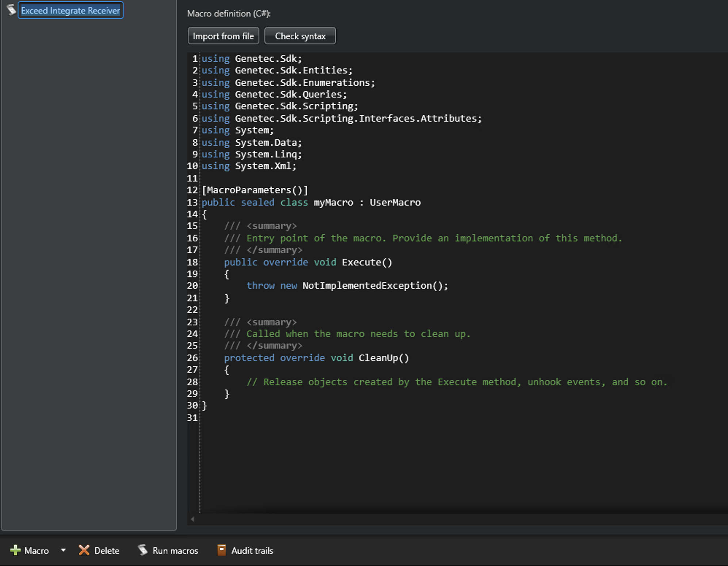The image size is (728, 566).
Task: Click Run macros in the bottom toolbar
Action: click(x=168, y=550)
